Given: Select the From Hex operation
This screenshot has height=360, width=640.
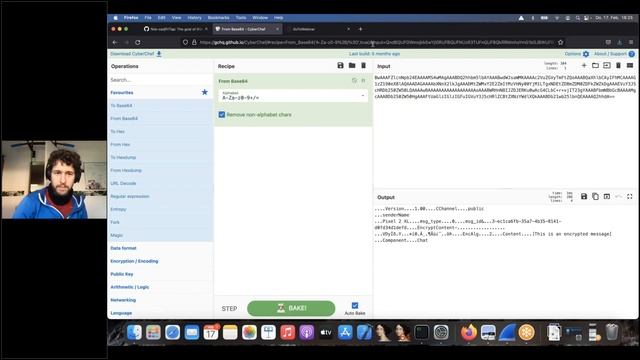Looking at the screenshot, I should tap(160, 144).
